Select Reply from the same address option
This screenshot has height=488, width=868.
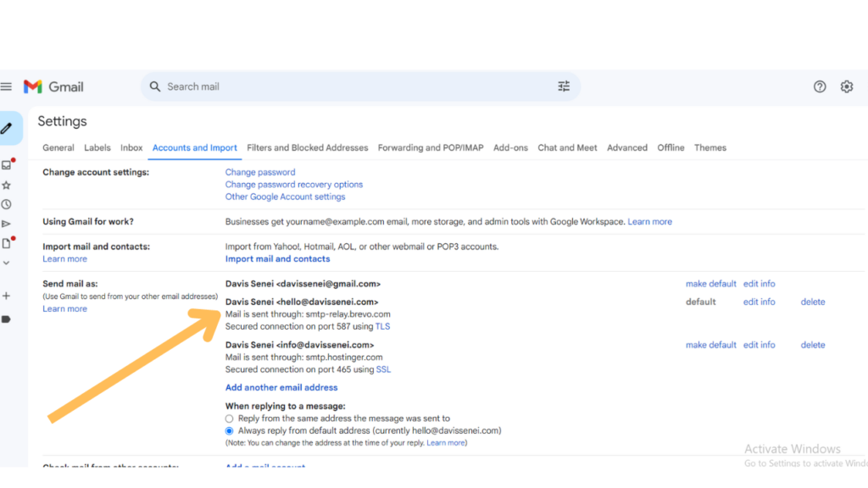tap(229, 419)
